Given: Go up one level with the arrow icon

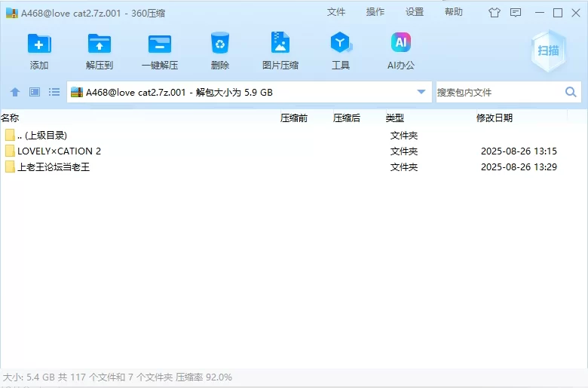Looking at the screenshot, I should click(x=15, y=92).
